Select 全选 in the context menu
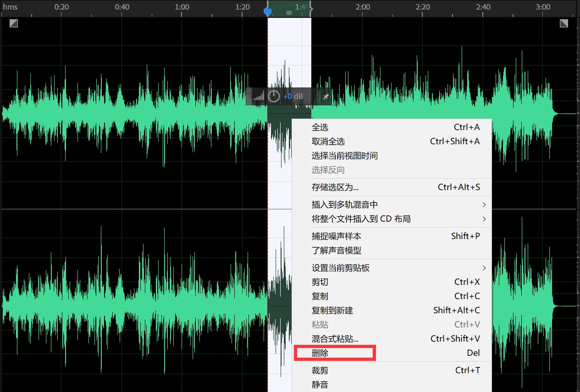The height and width of the screenshot is (392, 580). click(320, 127)
